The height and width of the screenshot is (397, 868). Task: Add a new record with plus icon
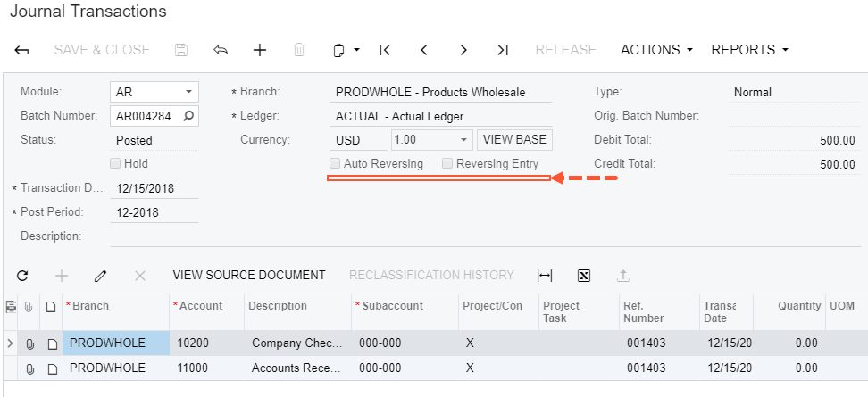260,50
